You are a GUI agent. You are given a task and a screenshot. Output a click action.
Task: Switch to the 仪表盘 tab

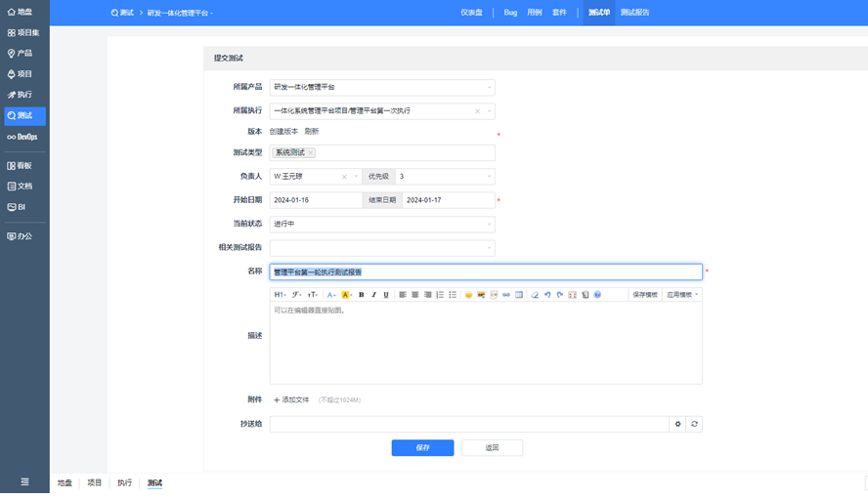click(x=472, y=12)
